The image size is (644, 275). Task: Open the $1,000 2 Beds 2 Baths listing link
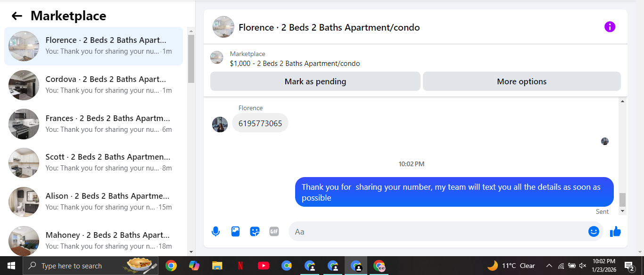tap(295, 64)
